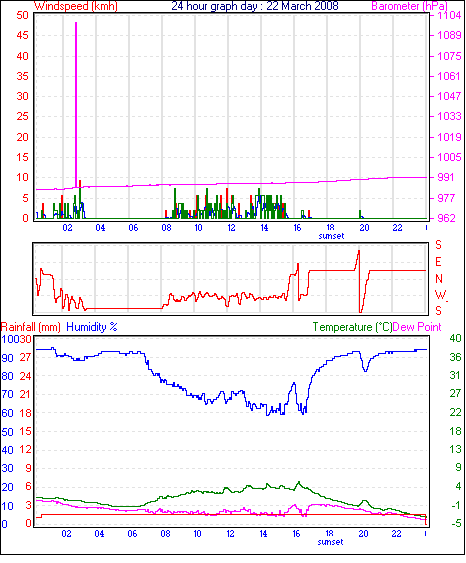Click the wind direction spike near 20 hours
Image resolution: width=466 pixels, height=563 pixels.
coord(359,281)
